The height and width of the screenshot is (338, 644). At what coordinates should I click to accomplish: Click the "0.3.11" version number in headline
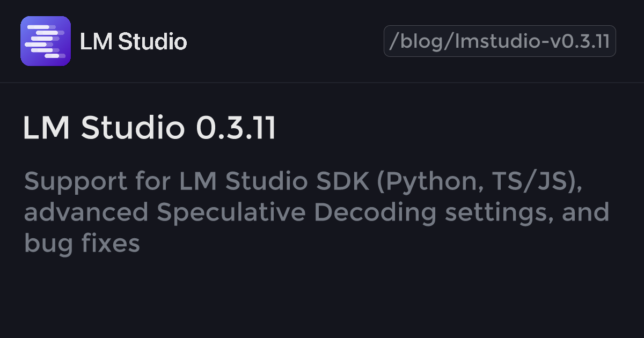[236, 128]
